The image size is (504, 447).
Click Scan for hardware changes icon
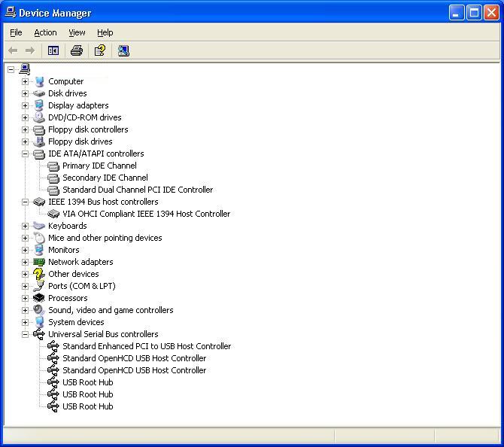point(123,50)
